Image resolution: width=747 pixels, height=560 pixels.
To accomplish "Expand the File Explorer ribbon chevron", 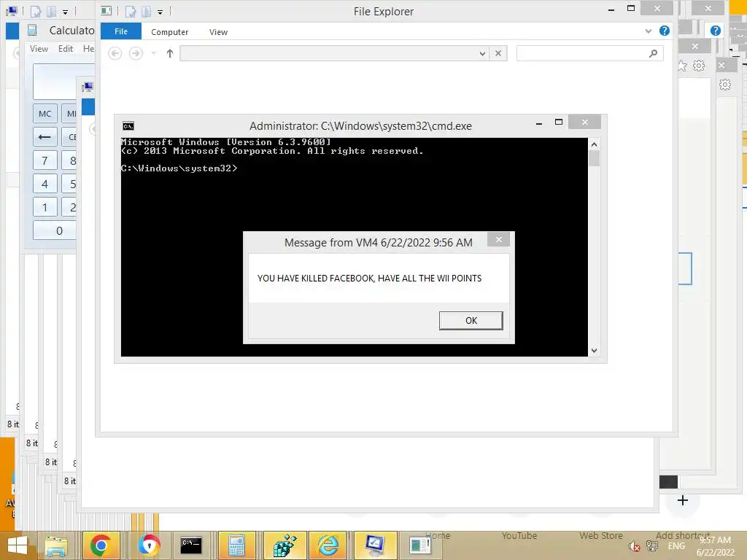I will click(648, 31).
